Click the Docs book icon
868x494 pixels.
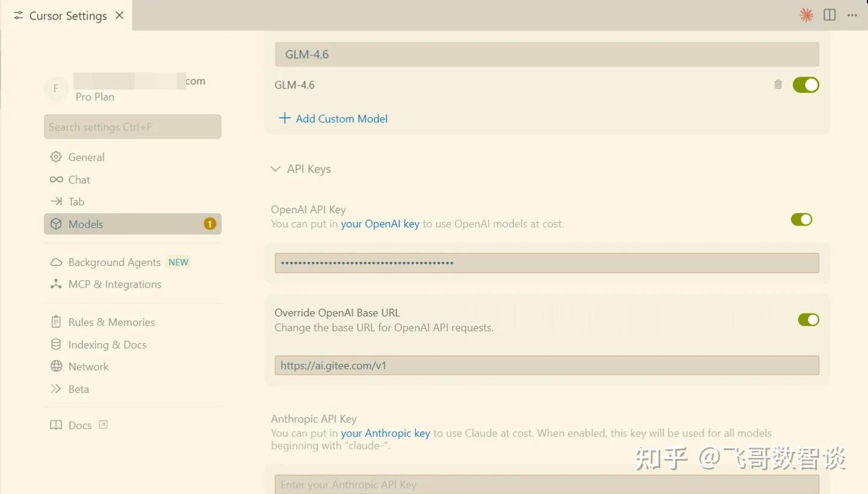coord(56,425)
